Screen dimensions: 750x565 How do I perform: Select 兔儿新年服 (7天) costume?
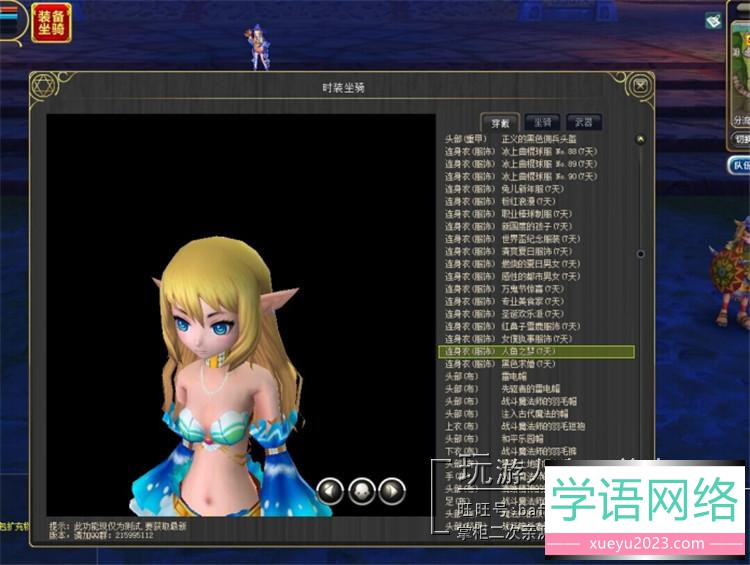[x=532, y=189]
